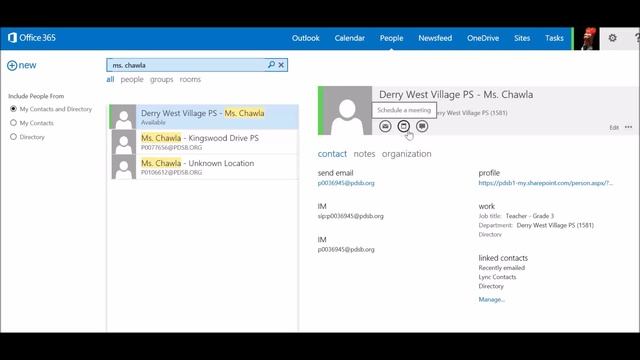
Task: Select Derry West Village PS - Ms. Chawla result
Action: [x=204, y=117]
